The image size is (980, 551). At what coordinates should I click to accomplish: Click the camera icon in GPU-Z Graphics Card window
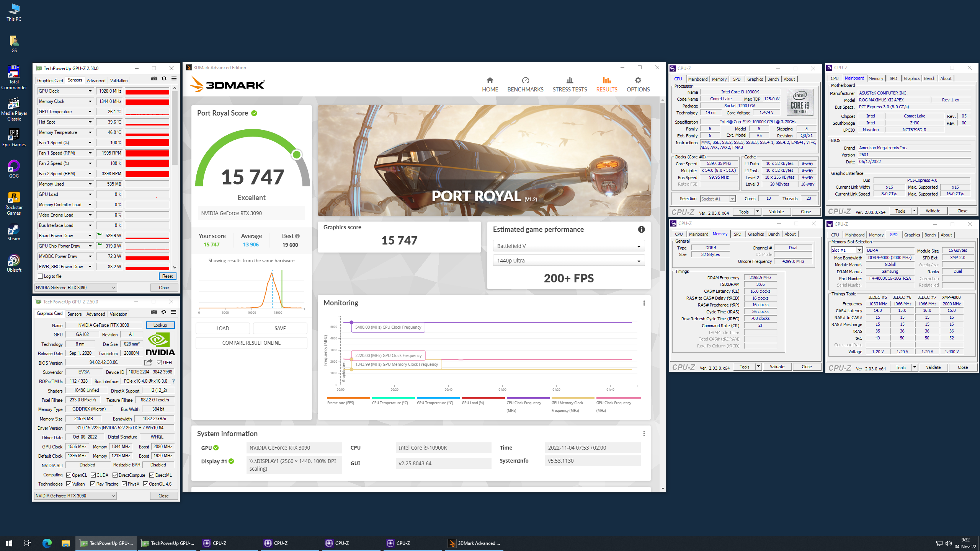154,312
